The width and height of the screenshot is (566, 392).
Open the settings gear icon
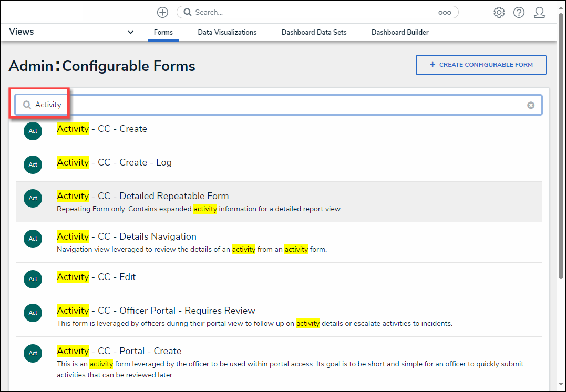[499, 13]
